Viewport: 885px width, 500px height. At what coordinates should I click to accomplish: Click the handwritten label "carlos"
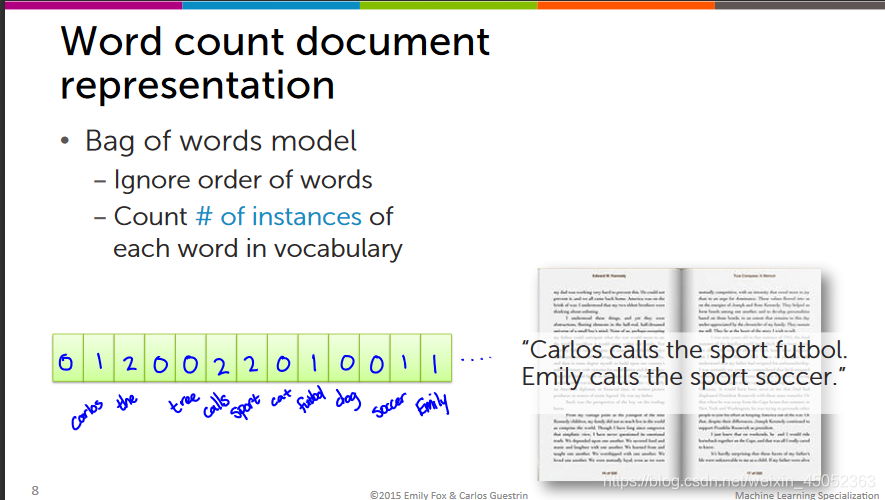pos(87,414)
